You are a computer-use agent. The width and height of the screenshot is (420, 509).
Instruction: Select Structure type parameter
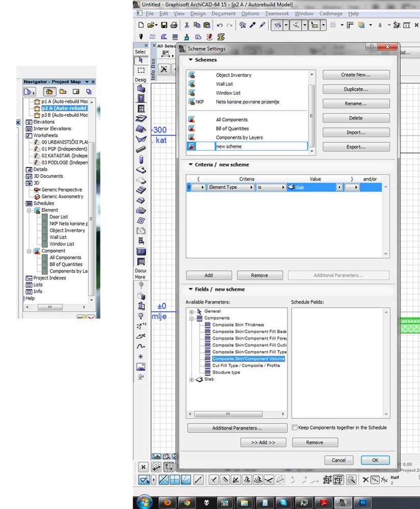click(x=226, y=372)
